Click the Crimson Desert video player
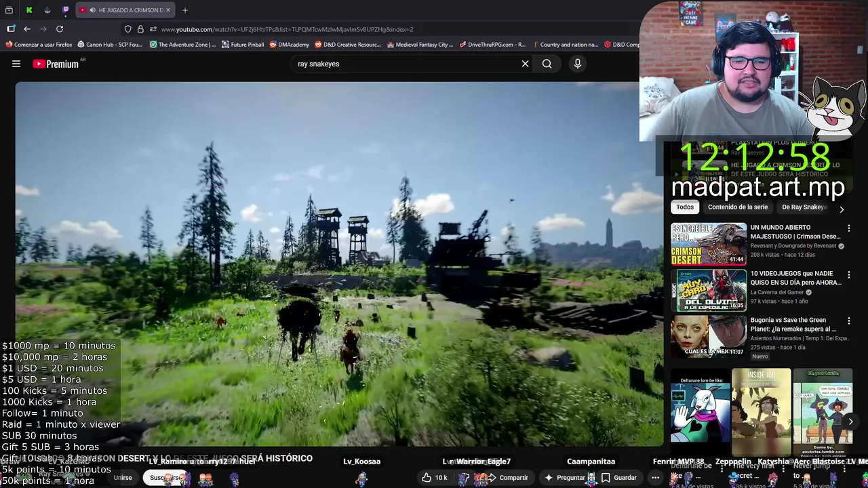Screen dimensions: 868x488 (x=339, y=264)
